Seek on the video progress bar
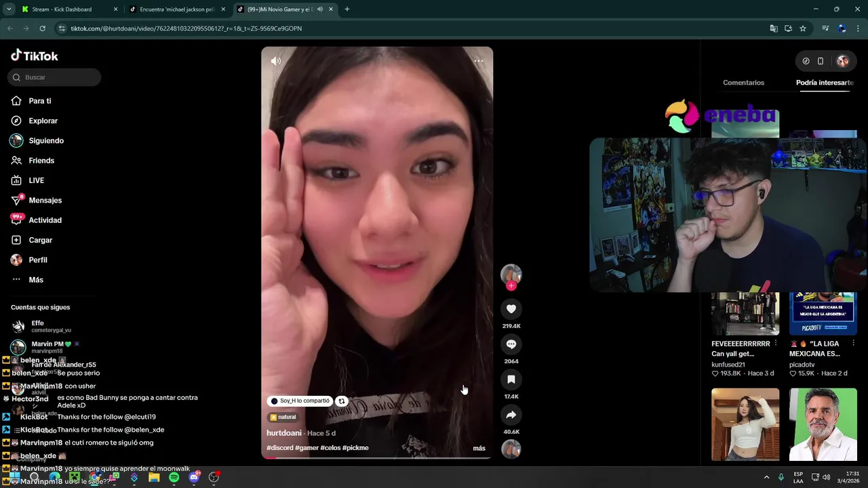 [x=377, y=458]
